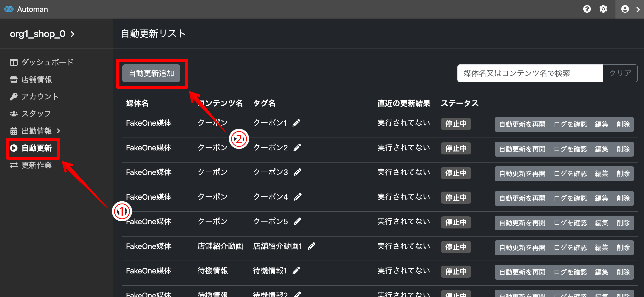Click 自動更新を再開 for クーポン1 row

coord(522,124)
